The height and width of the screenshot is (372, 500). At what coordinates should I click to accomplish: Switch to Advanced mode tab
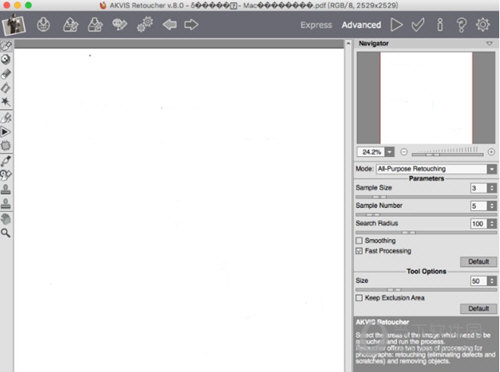[361, 25]
